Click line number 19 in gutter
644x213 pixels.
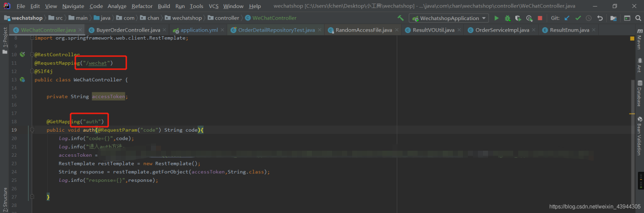coord(14,130)
